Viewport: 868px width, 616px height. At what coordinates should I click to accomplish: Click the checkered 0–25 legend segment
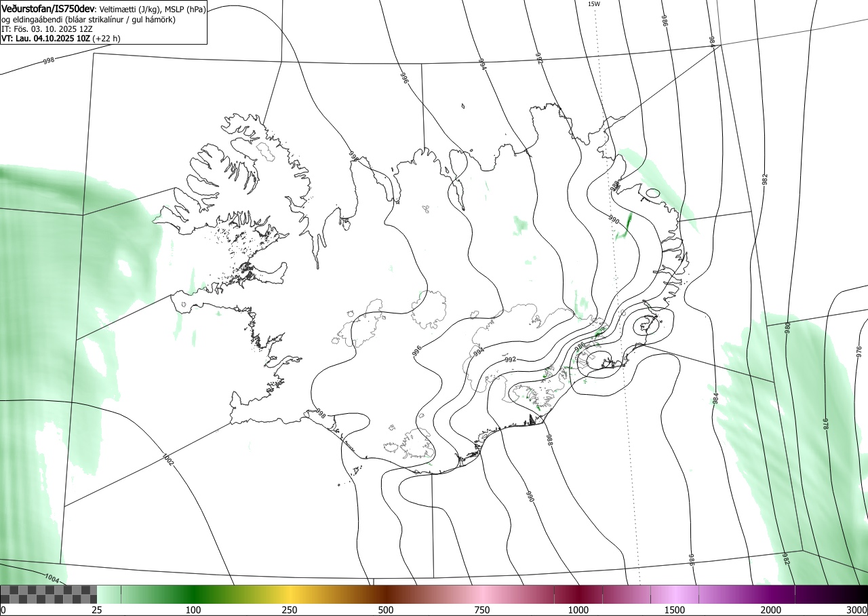pos(48,594)
